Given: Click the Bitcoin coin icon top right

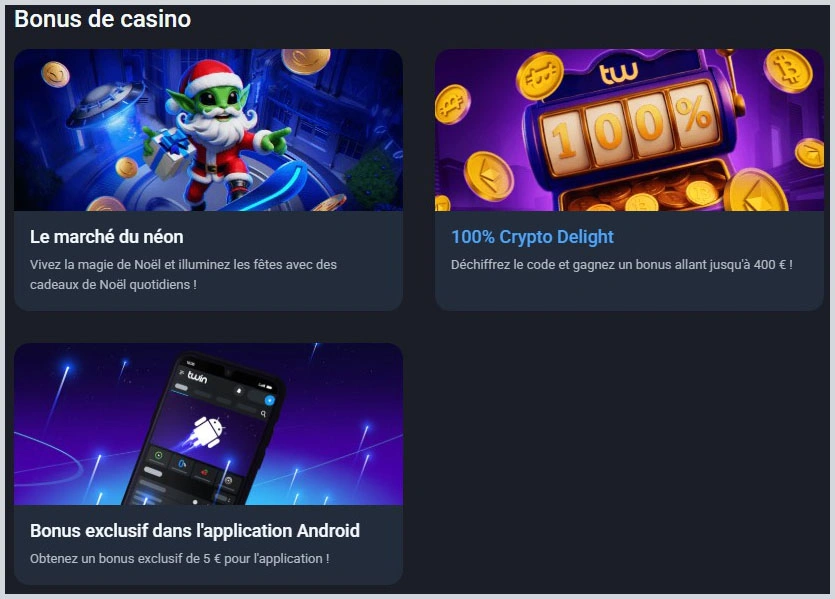Looking at the screenshot, I should pos(788,70).
